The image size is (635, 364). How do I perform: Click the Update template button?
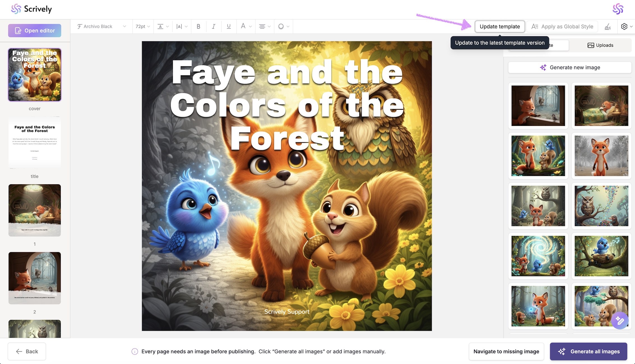pos(500,27)
